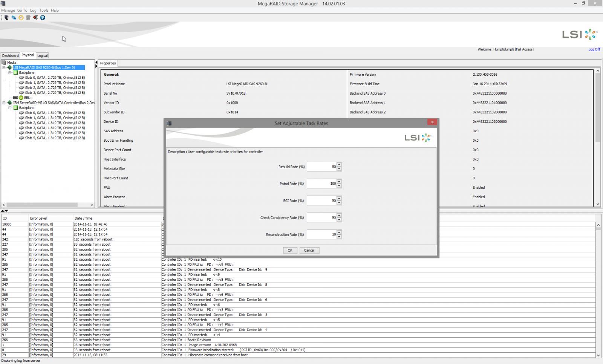The image size is (603, 364).
Task: Open help via blue question mark icon
Action: point(43,18)
